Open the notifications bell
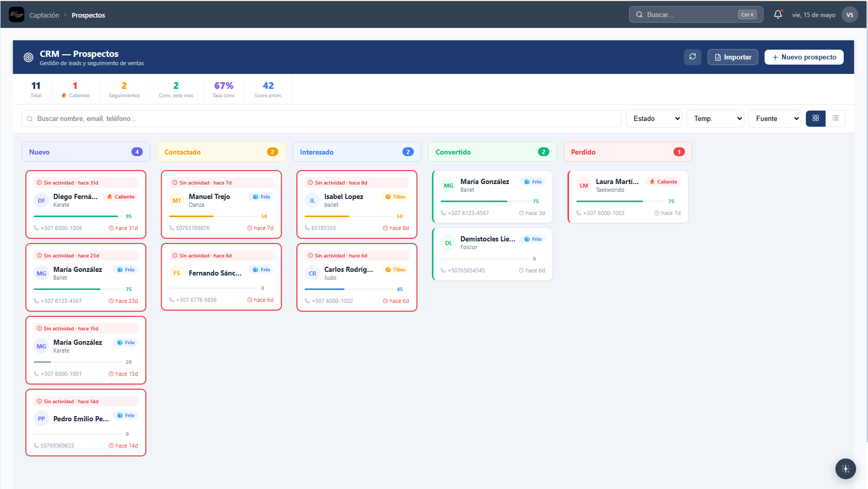The image size is (868, 489). coord(778,14)
